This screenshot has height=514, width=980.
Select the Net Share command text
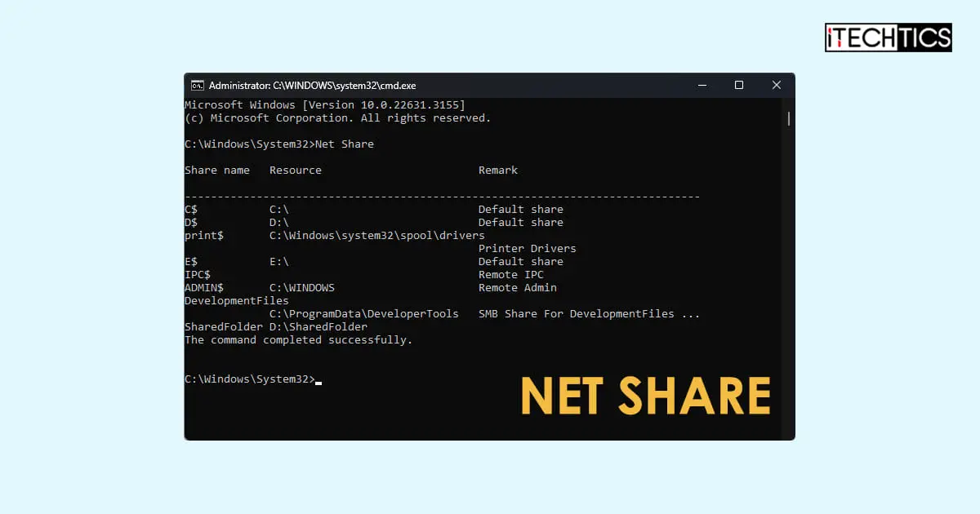tap(345, 144)
